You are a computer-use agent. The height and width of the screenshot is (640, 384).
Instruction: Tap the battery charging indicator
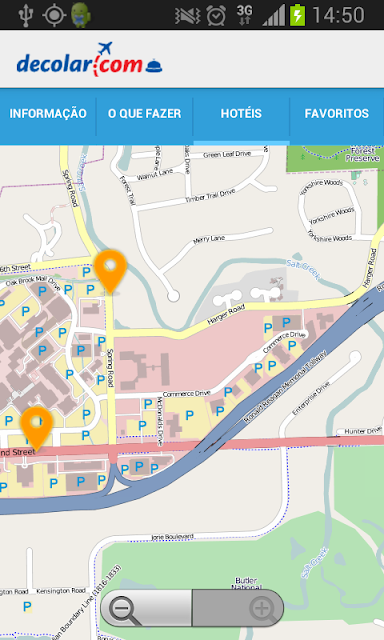point(297,15)
